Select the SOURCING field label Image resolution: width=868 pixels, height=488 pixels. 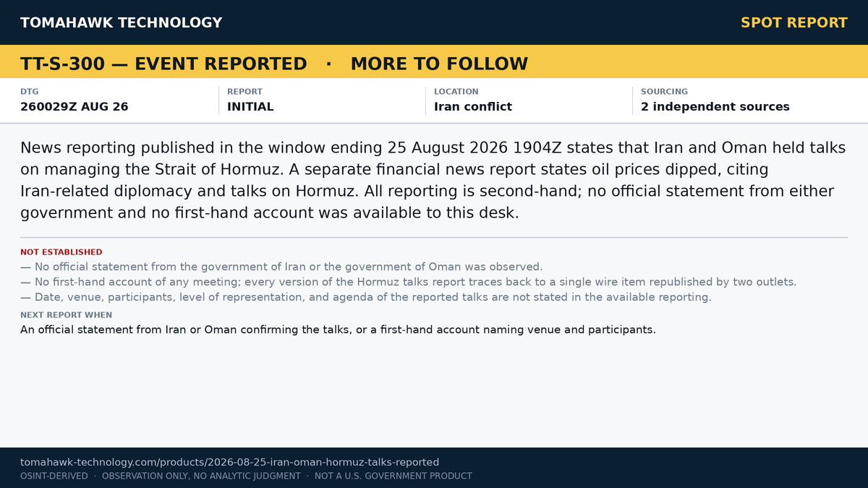pos(664,92)
